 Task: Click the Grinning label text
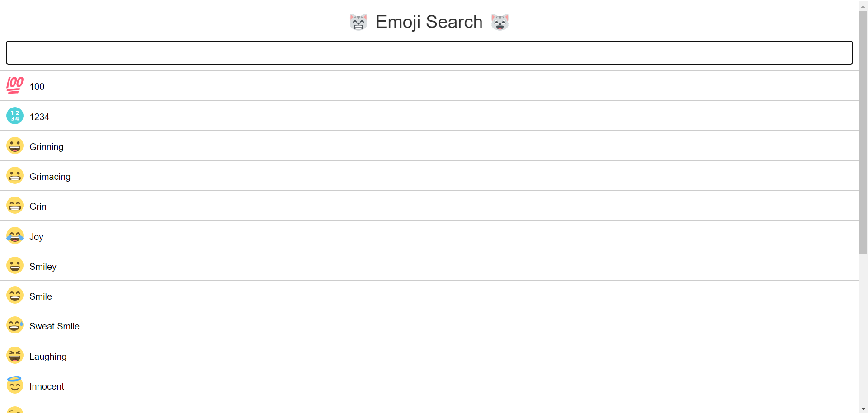46,146
